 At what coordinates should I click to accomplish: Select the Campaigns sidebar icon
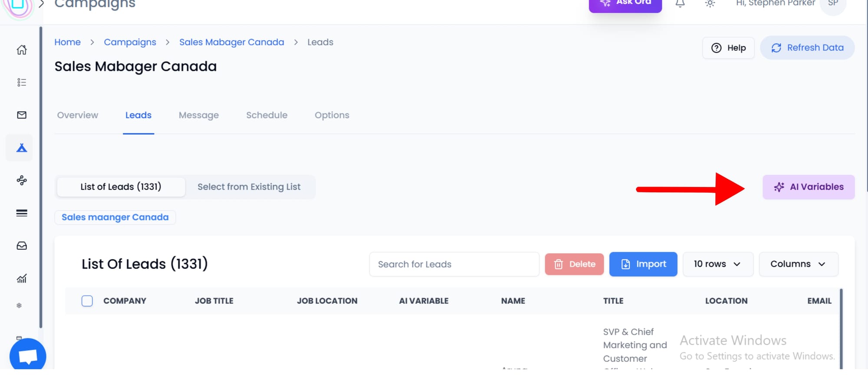(x=22, y=148)
